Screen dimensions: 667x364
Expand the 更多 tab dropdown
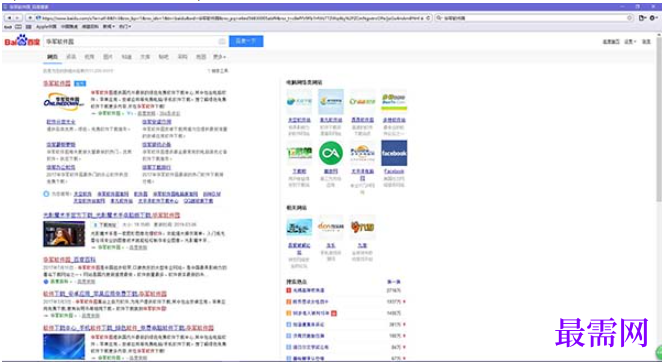219,57
